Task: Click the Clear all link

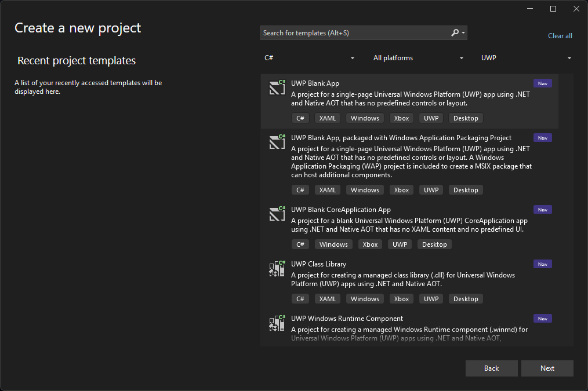Action: [560, 35]
